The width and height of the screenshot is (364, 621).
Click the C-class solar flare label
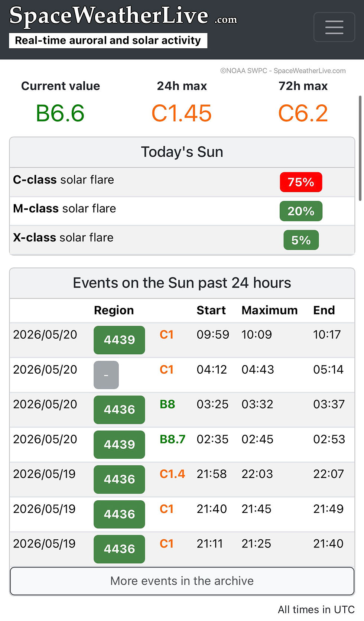coord(64,180)
